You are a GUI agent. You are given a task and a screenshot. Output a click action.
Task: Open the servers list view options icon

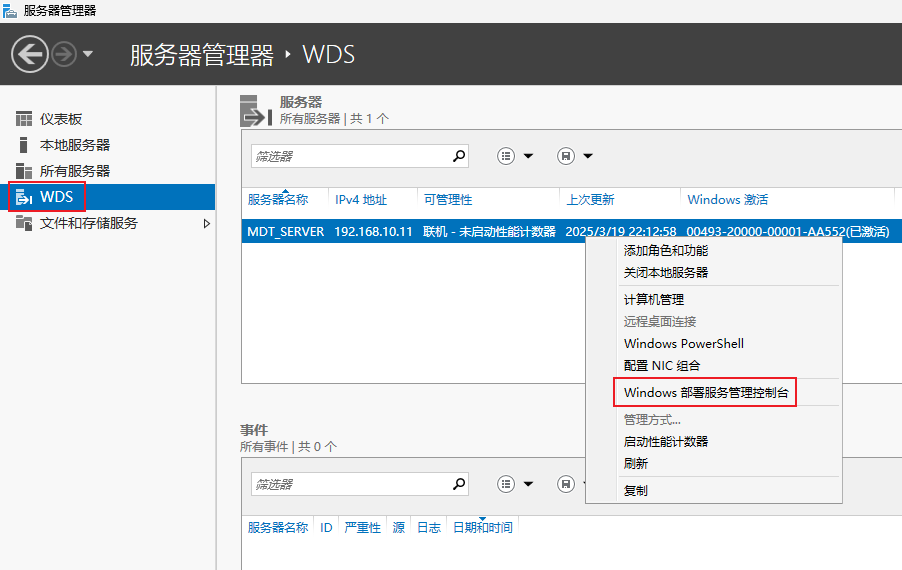(x=506, y=156)
